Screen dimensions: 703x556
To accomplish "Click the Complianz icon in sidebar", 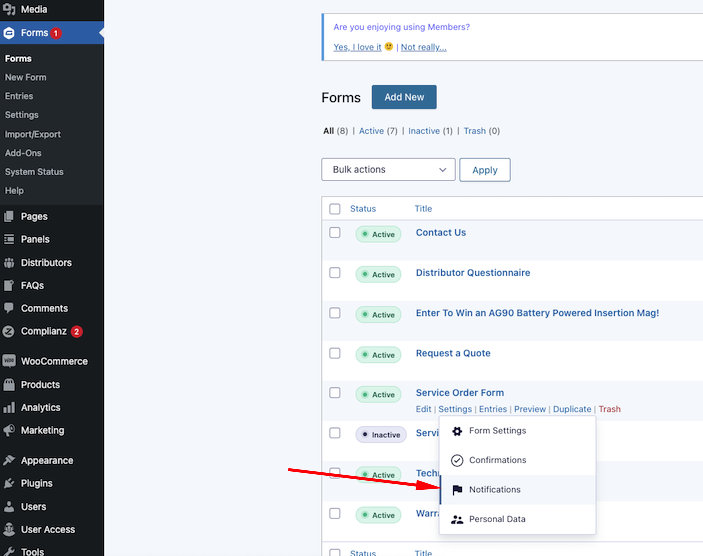I will click(9, 331).
